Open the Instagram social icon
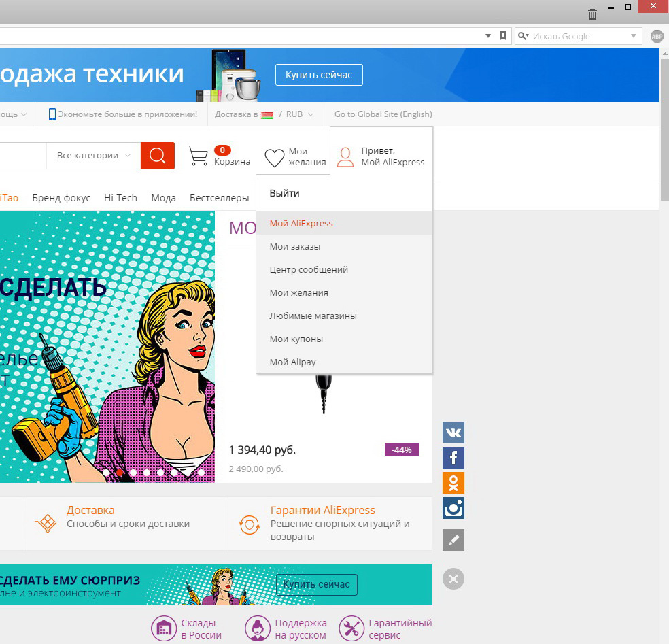 (x=453, y=508)
